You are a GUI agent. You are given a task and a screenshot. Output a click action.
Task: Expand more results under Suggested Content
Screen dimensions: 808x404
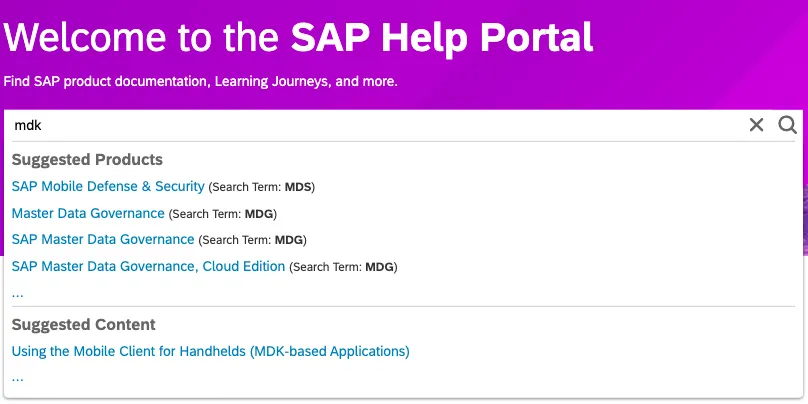[x=18, y=377]
